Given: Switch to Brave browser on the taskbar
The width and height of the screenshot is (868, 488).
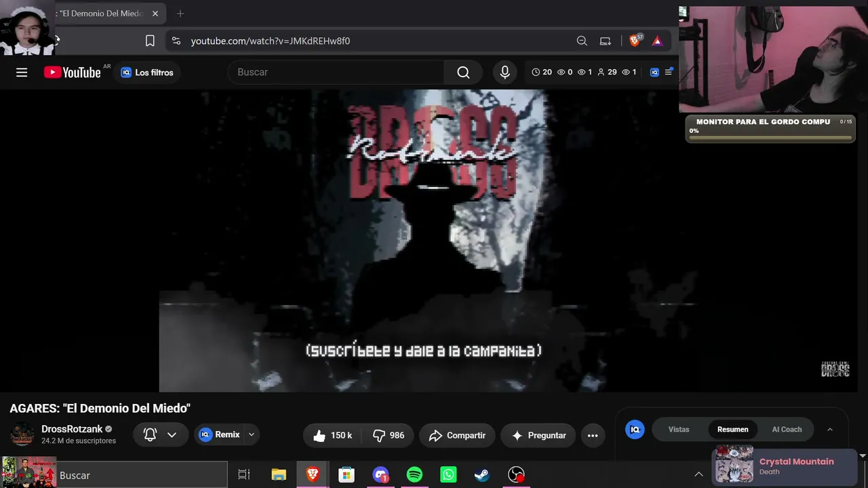Looking at the screenshot, I should pyautogui.click(x=313, y=474).
